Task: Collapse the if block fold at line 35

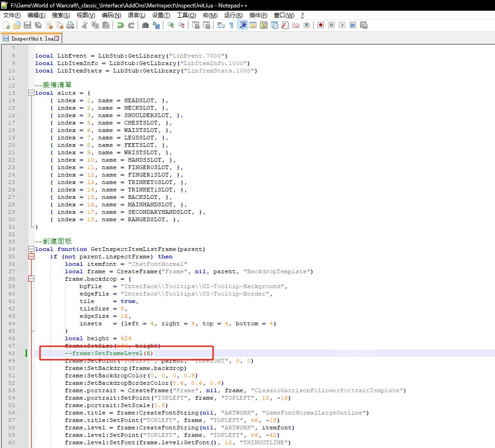Action: pos(31,257)
